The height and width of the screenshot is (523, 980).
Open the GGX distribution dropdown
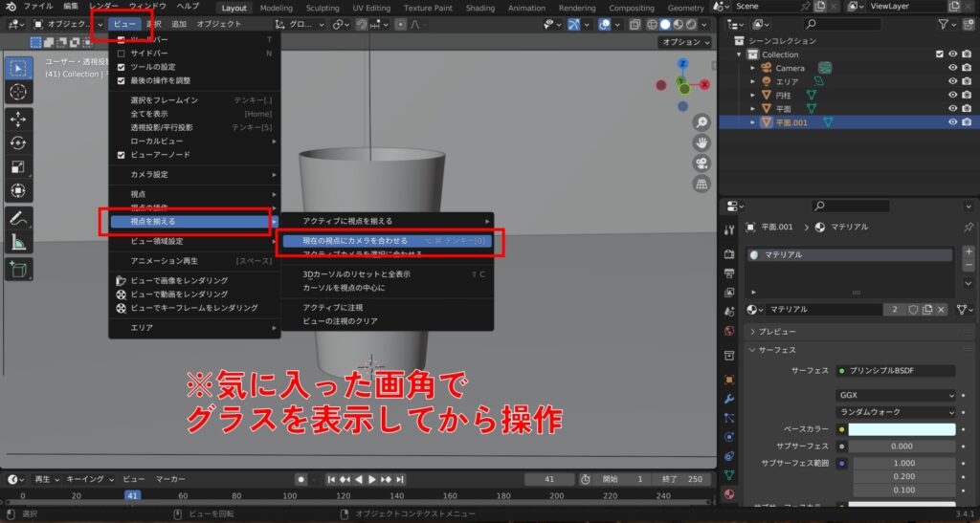click(896, 395)
